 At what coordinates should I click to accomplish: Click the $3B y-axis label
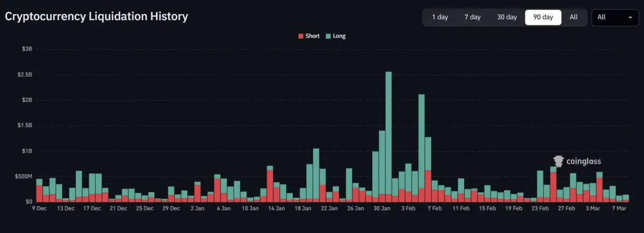coord(27,49)
